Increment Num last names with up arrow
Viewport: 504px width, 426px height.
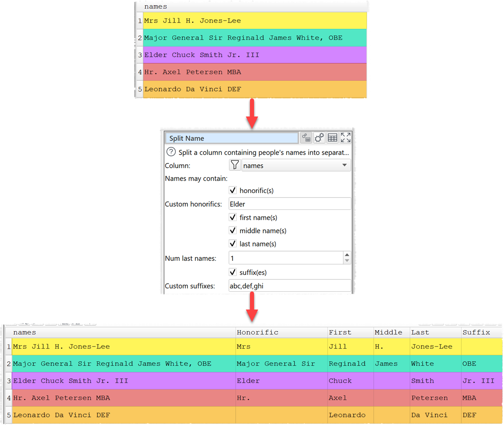[346, 255]
